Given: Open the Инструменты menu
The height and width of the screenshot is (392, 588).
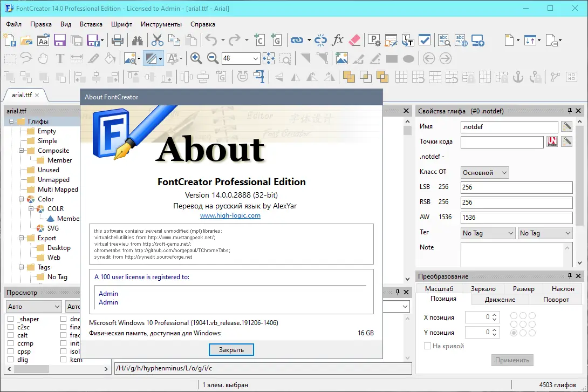Looking at the screenshot, I should tap(161, 24).
